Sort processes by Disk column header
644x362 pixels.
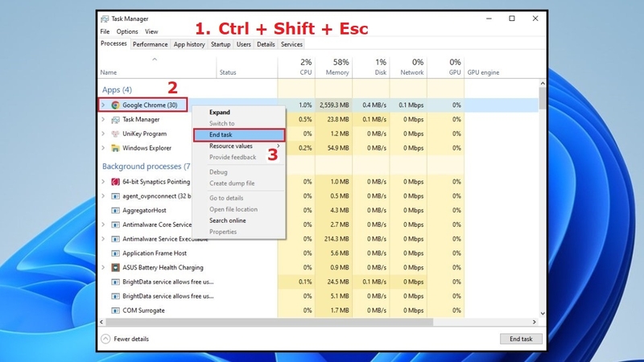tap(371, 67)
